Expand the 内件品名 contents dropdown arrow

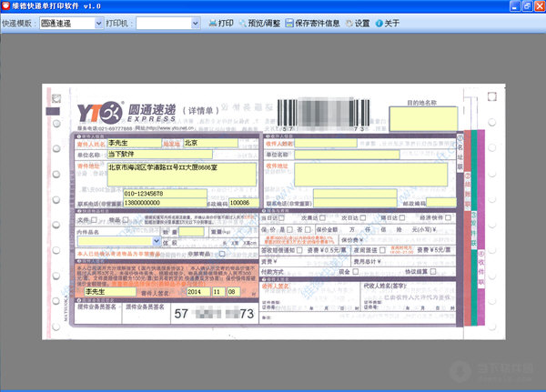pos(157,240)
